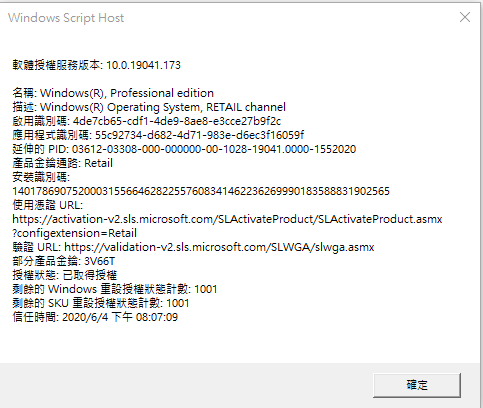The width and height of the screenshot is (483, 408).
Task: Click the 軟體授權服務版本 10.0.19041.173 line
Action: pyautogui.click(x=97, y=65)
